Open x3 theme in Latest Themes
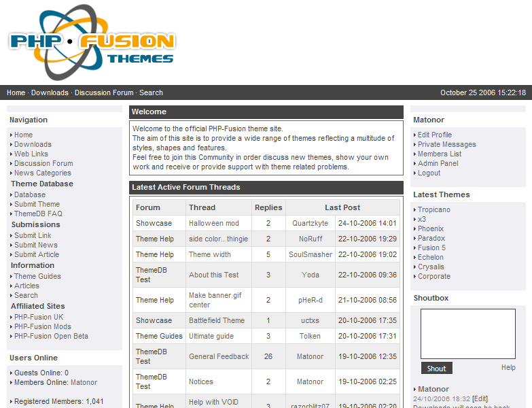Viewport: 532px width, 408px height. click(422, 219)
